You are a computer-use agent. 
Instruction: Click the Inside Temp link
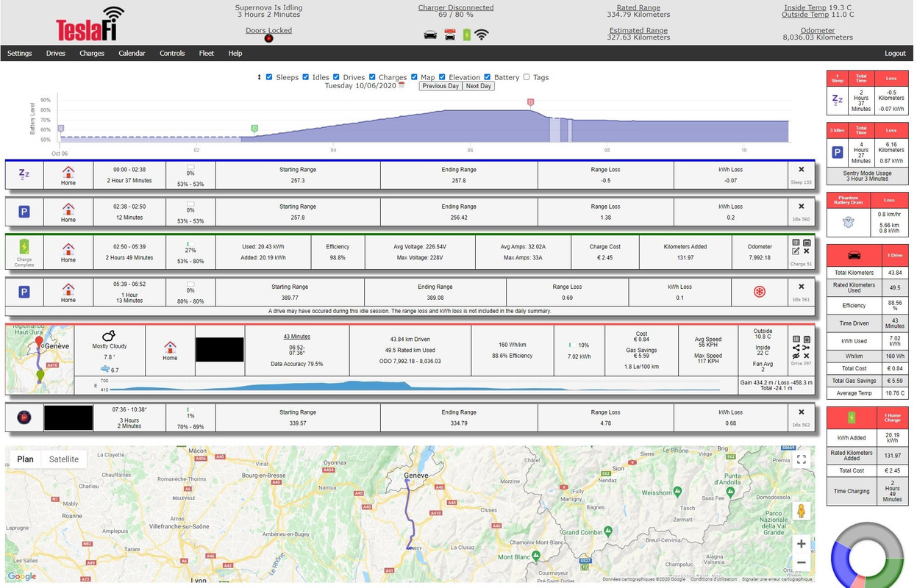(805, 7)
